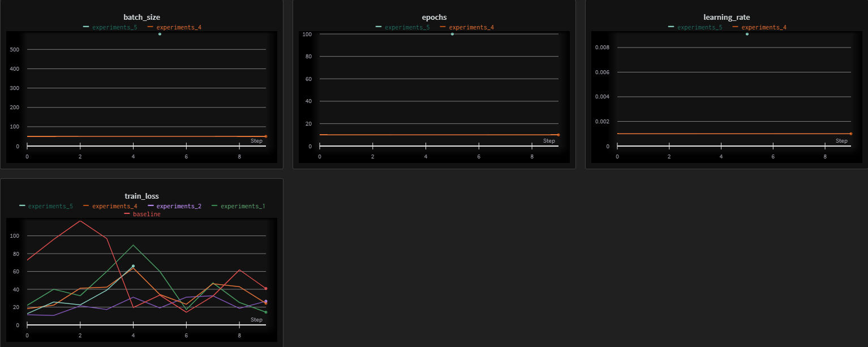Click the purple line marker beside experiments_2 in train_loss legend
The image size is (868, 347).
(x=149, y=205)
